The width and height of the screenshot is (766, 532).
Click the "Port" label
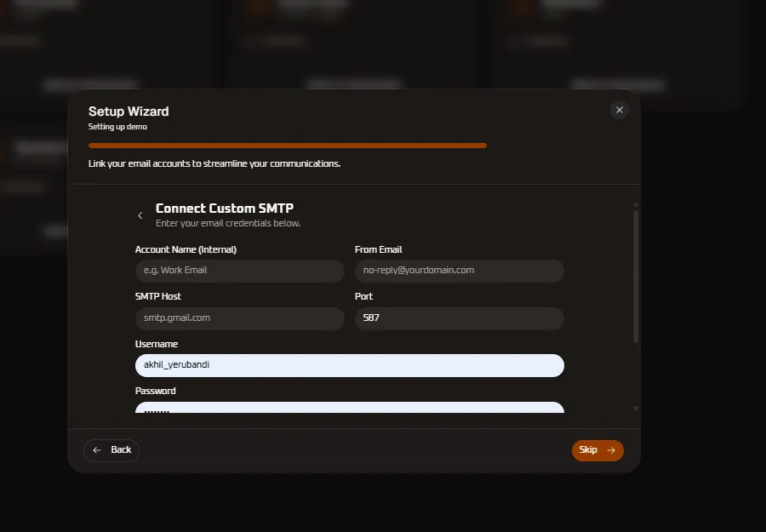tap(363, 296)
